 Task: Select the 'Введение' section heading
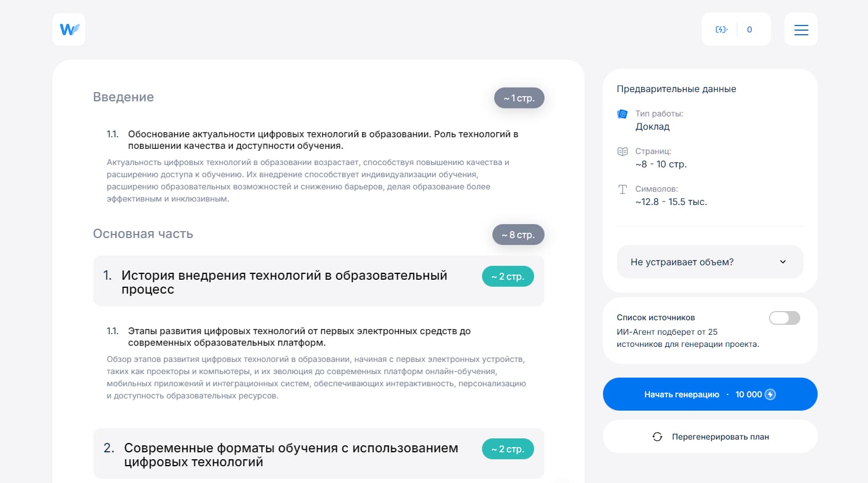point(123,97)
